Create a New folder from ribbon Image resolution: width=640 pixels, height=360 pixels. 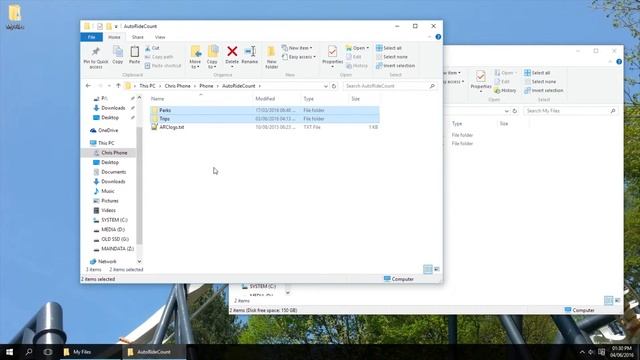point(271,57)
